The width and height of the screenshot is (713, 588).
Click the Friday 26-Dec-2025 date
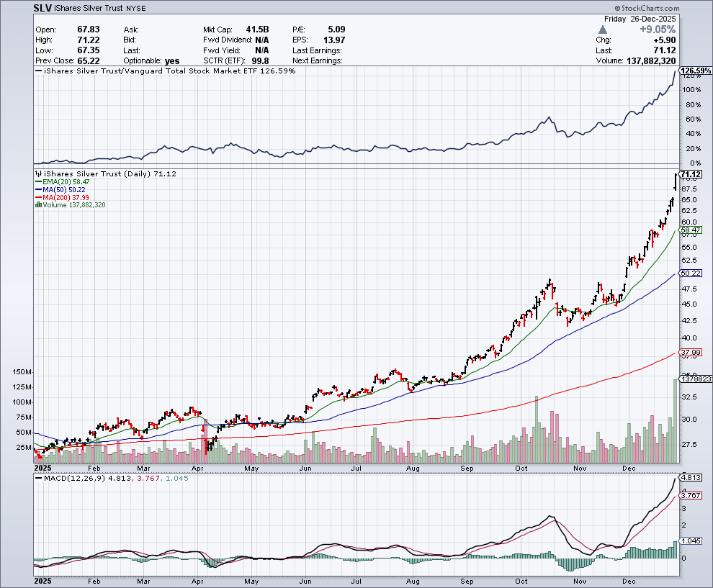(x=640, y=19)
